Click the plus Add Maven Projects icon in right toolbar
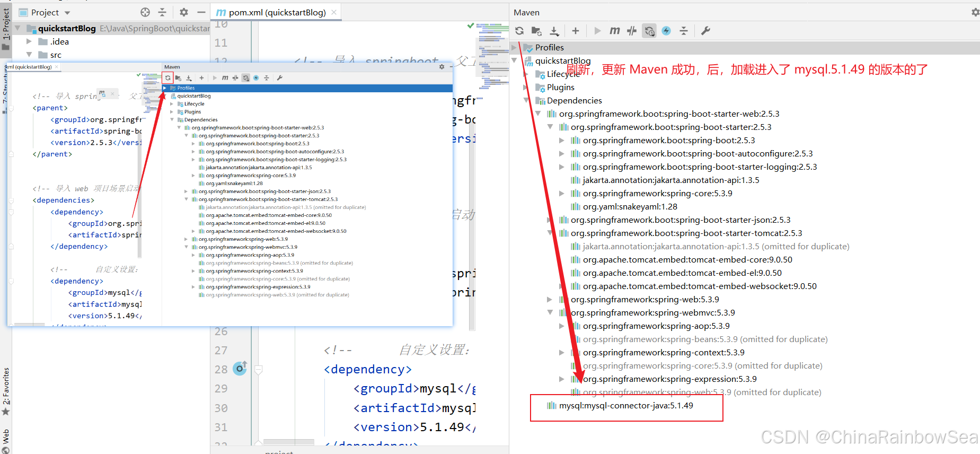Image resolution: width=980 pixels, height=454 pixels. pyautogui.click(x=576, y=31)
